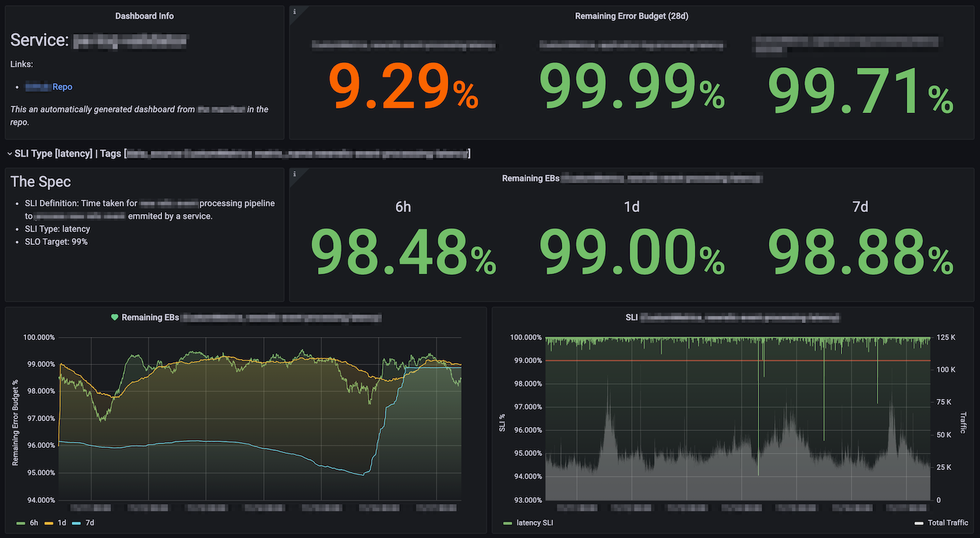This screenshot has height=538, width=980.
Task: Open the SLI graph panel title menu
Action: pyautogui.click(x=732, y=317)
